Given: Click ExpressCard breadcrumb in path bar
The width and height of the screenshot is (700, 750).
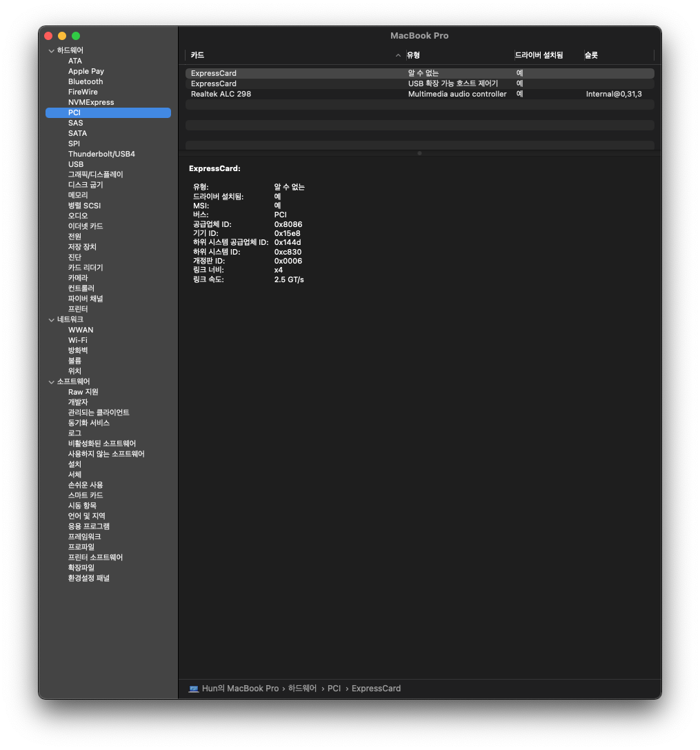Looking at the screenshot, I should click(377, 689).
